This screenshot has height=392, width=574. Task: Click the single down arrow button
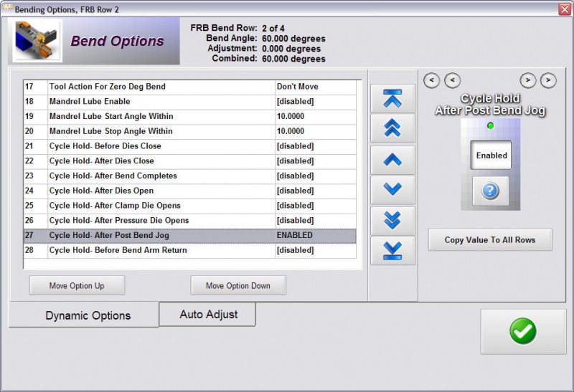(392, 189)
